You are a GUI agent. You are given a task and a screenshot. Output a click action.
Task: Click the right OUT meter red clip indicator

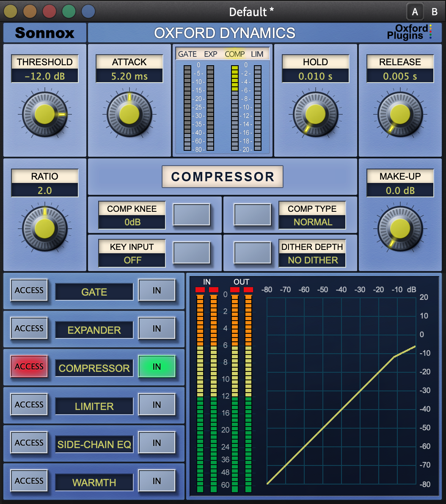coord(248,290)
